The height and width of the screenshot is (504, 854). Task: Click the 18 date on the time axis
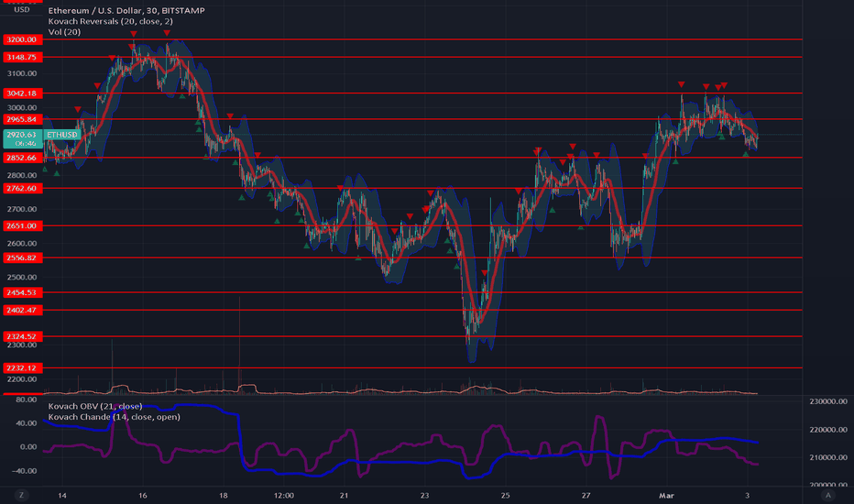224,495
